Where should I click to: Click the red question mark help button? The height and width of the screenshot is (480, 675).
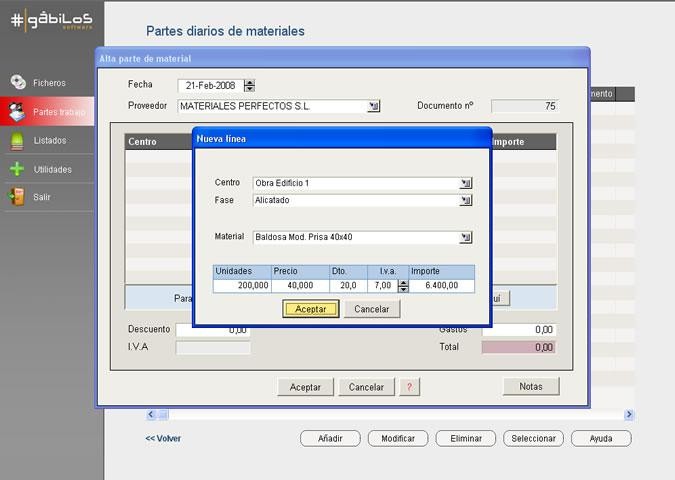click(x=409, y=387)
